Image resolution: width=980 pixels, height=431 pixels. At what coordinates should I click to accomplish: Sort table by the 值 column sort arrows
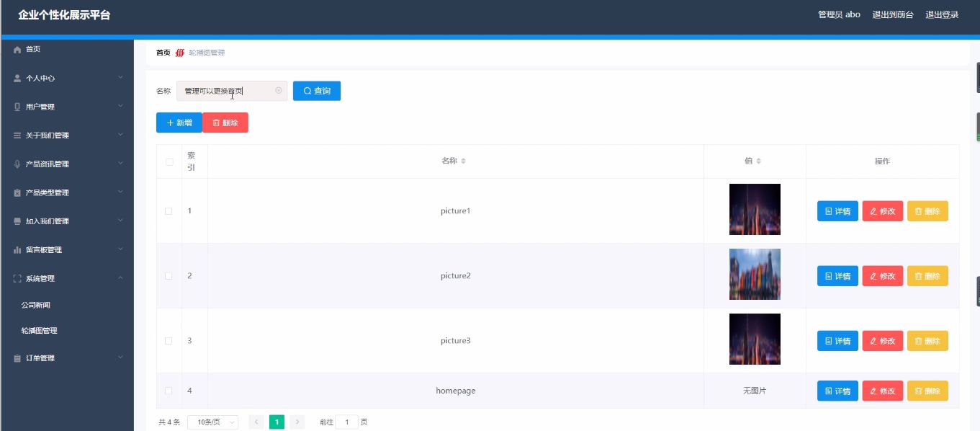pos(758,161)
